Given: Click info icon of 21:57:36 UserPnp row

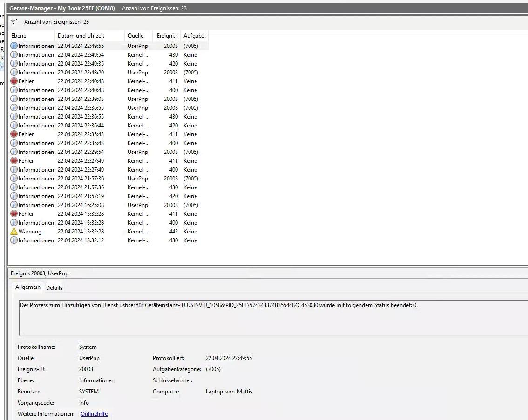Looking at the screenshot, I should 14,179.
